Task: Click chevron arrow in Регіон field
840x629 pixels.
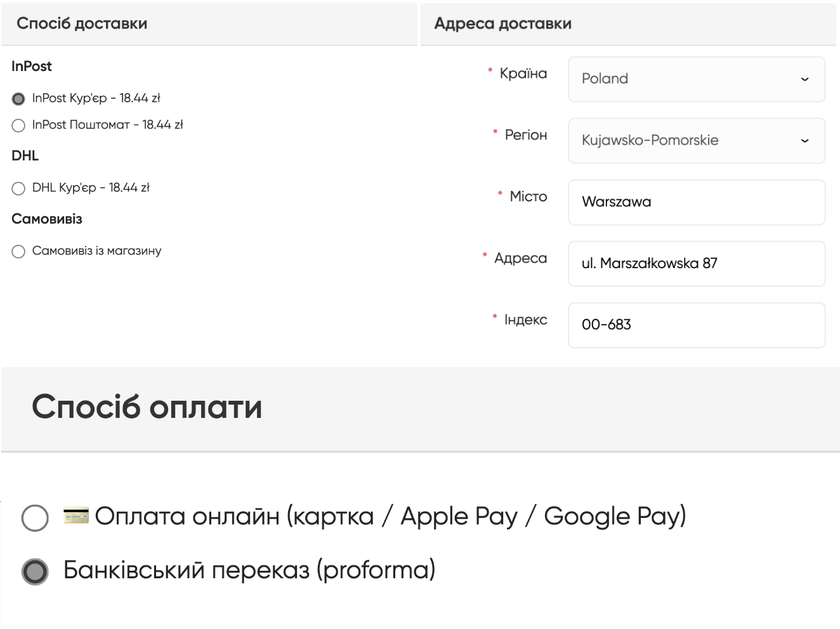Action: point(804,141)
